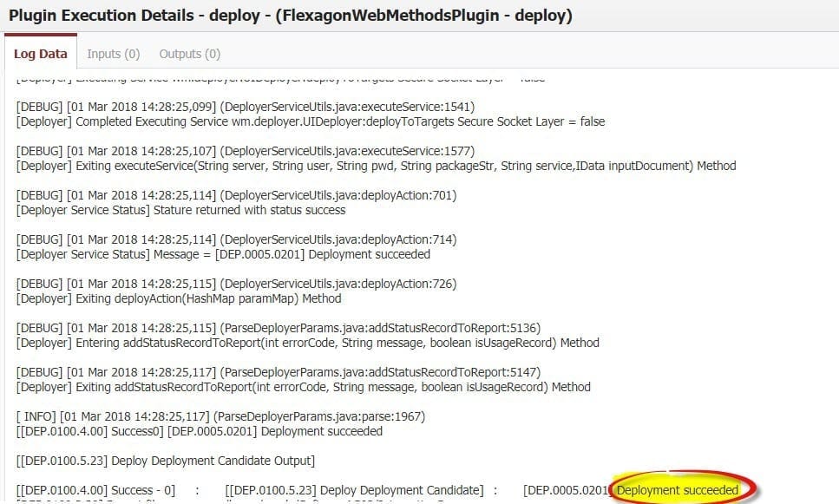Click the '[[DEP.0100.4.00] Success - 0]' text
Image resolution: width=839 pixels, height=504 pixels.
point(95,490)
